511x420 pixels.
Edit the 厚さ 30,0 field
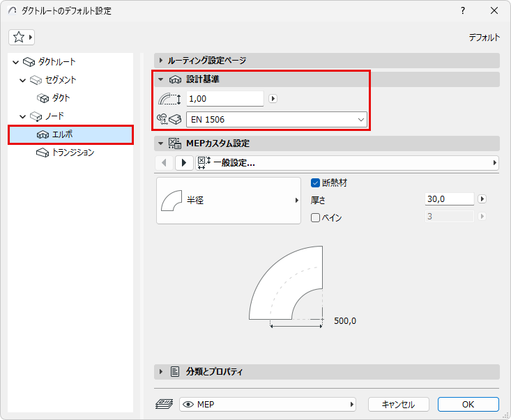tap(450, 199)
